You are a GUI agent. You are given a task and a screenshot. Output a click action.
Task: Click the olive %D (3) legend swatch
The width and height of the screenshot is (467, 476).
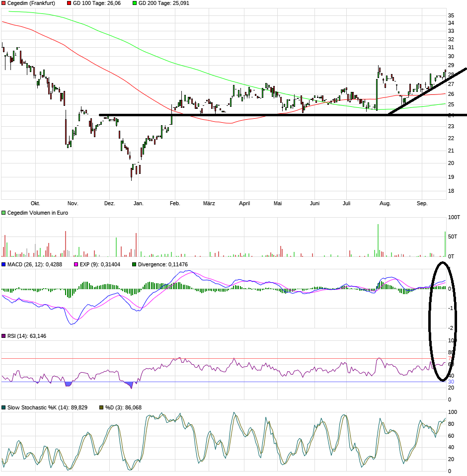pos(102,407)
